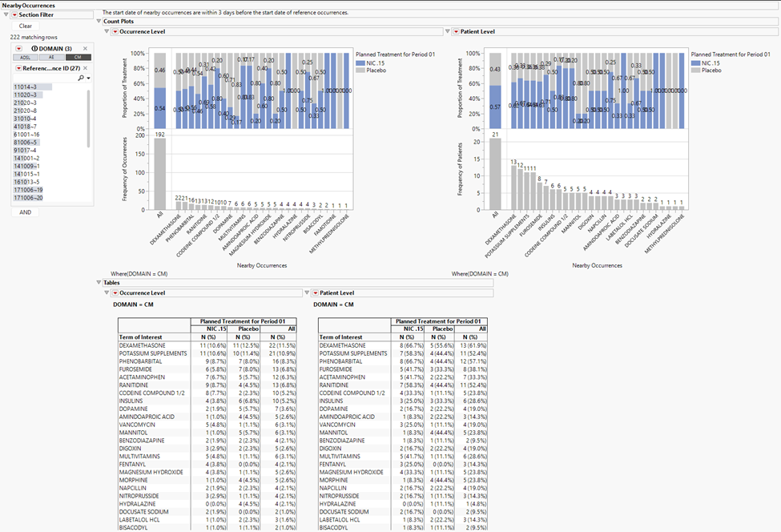This screenshot has height=532, width=781.
Task: Click Nearby Occurrences report title
Action: (28, 6)
